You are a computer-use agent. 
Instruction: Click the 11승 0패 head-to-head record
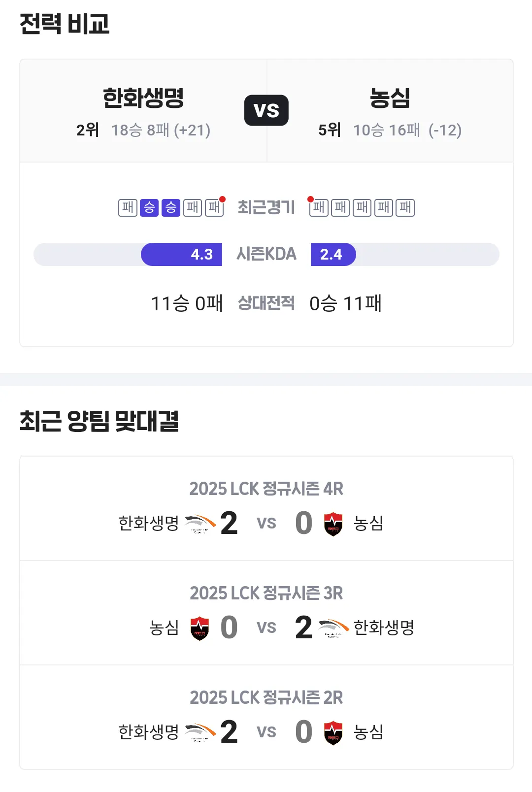[x=187, y=303]
